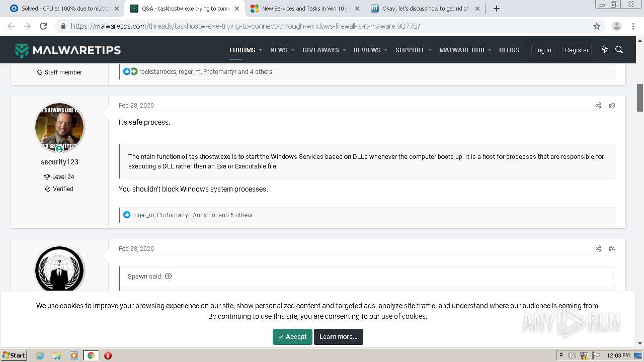Image resolution: width=644 pixels, height=362 pixels.
Task: Open the FORUMS menu item
Action: (x=243, y=50)
